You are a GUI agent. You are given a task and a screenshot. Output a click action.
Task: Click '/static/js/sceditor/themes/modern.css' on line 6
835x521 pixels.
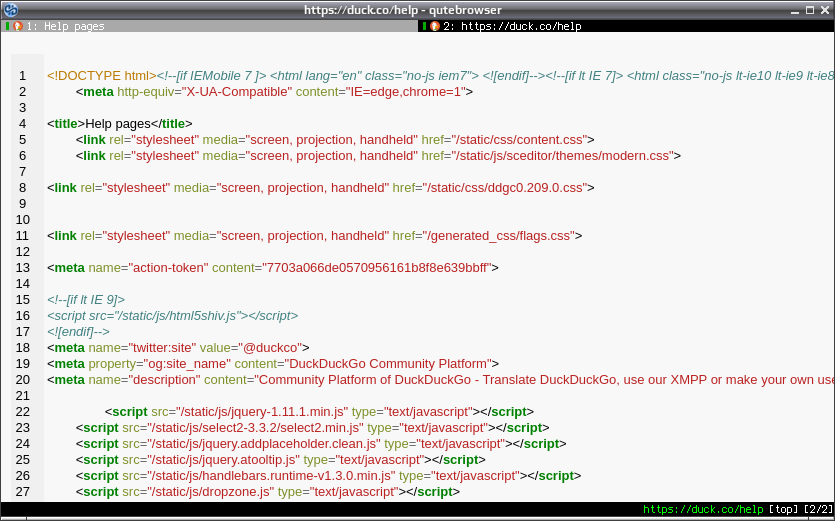562,156
